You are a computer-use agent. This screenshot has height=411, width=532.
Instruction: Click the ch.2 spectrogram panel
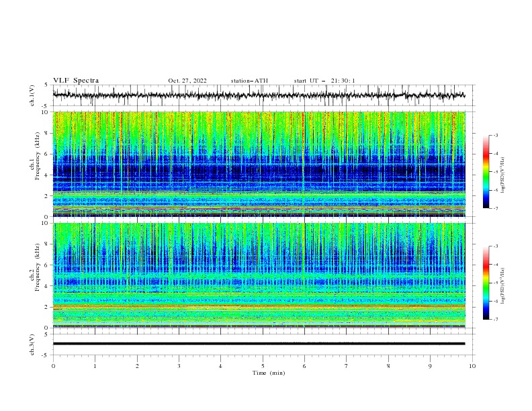pos(259,275)
